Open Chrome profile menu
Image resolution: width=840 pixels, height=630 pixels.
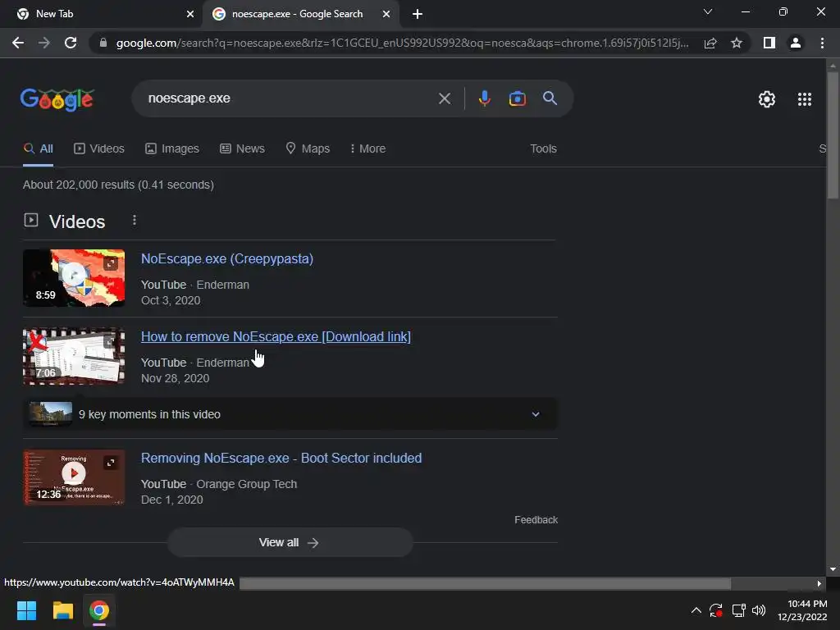click(796, 43)
